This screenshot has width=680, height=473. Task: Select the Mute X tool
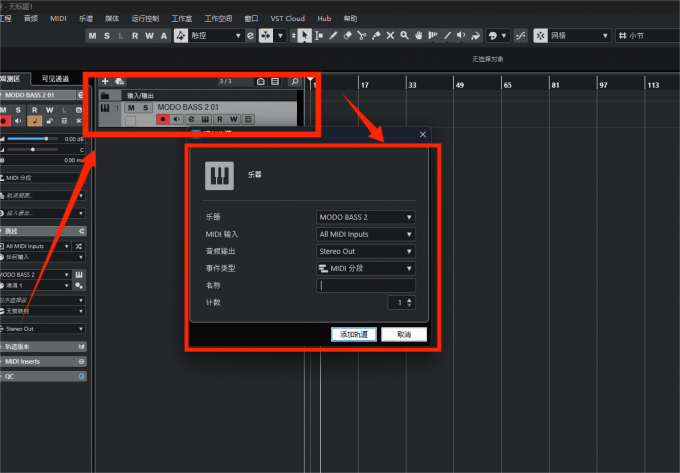click(x=390, y=36)
